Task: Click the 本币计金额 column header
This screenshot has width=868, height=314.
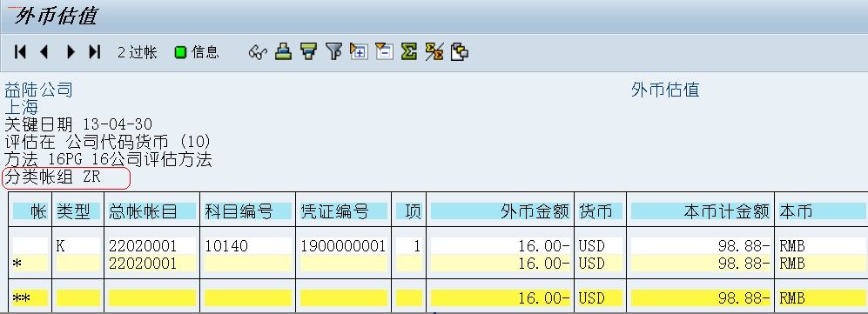Action: pyautogui.click(x=701, y=211)
